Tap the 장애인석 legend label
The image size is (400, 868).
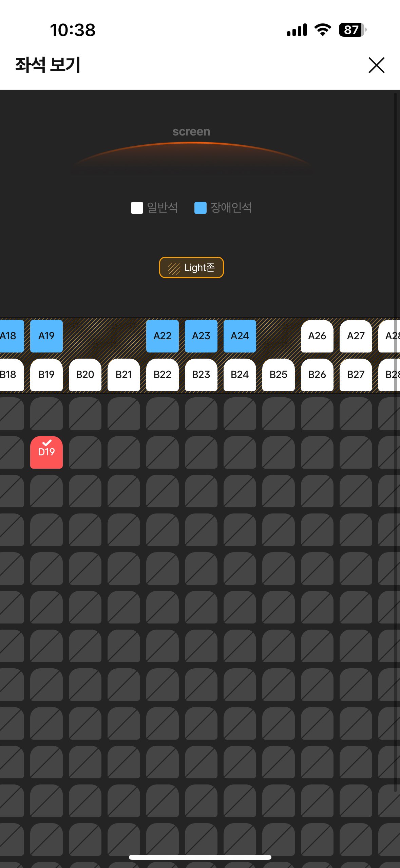click(x=231, y=207)
